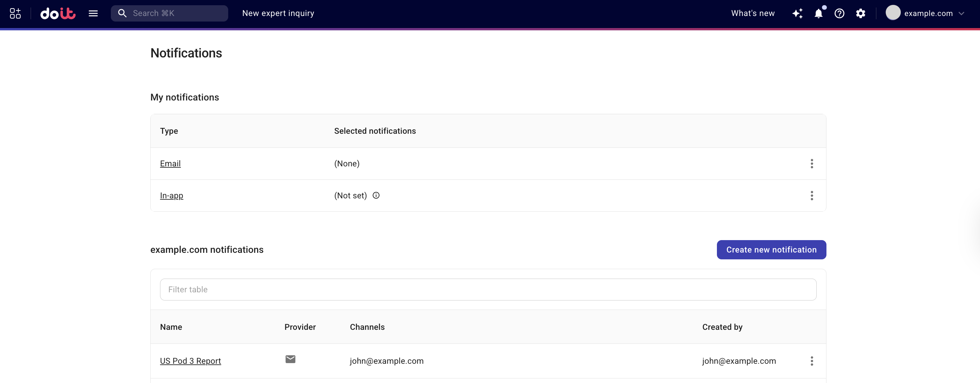Toggle the sidebar hamburger menu

(x=93, y=13)
